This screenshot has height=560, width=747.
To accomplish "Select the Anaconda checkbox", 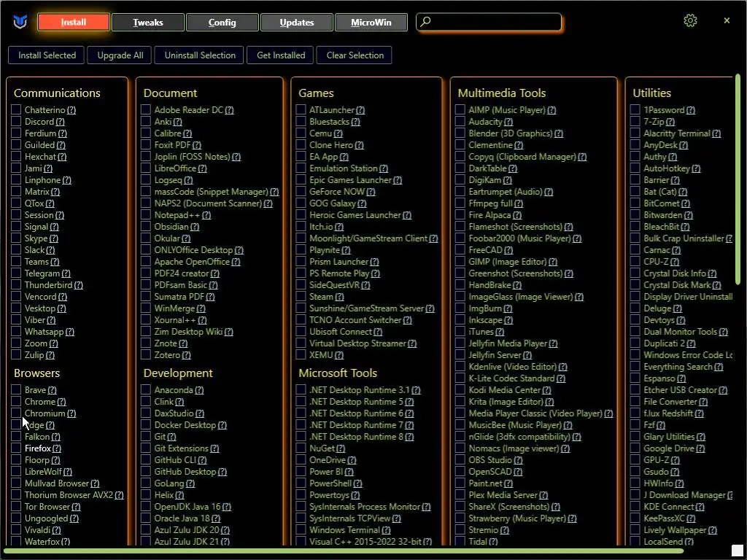I will [x=146, y=390].
